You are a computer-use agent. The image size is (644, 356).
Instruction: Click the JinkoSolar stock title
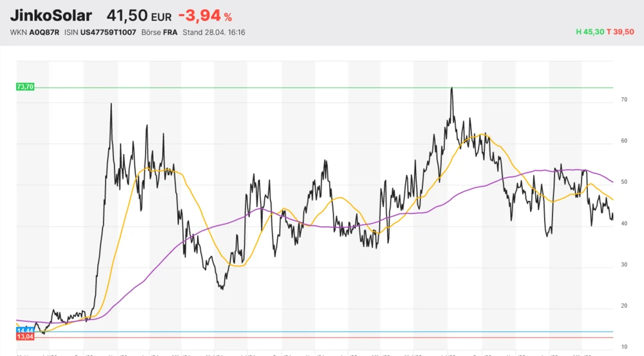52,15
